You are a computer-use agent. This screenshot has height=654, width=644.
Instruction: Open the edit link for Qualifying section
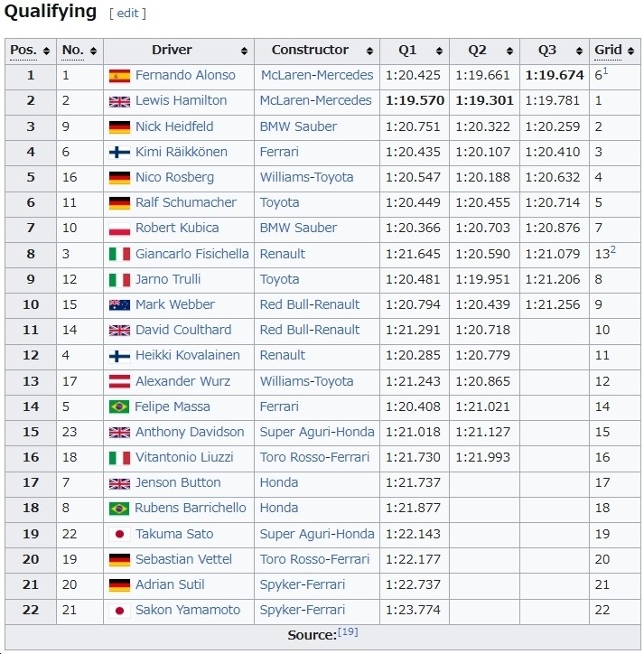click(x=127, y=14)
